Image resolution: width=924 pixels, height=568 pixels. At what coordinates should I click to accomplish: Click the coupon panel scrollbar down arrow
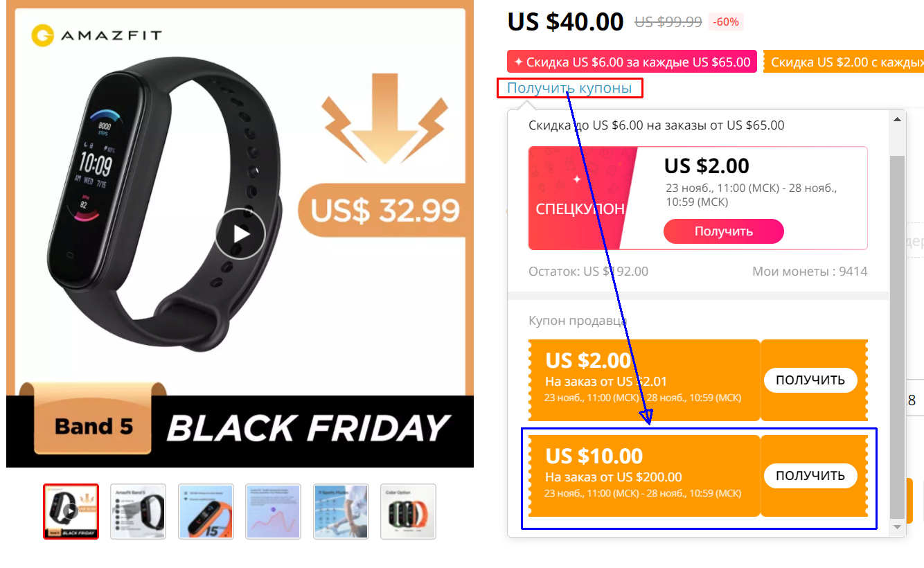(x=898, y=527)
